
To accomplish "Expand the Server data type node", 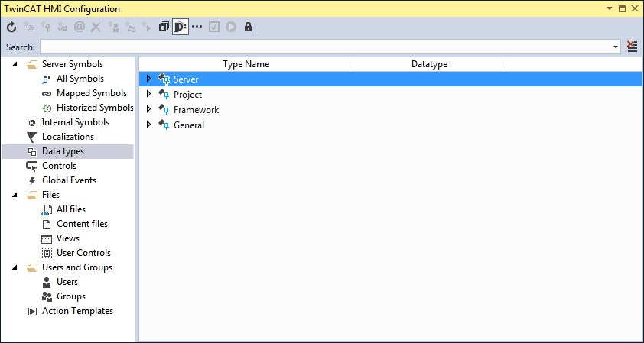I will pos(148,79).
